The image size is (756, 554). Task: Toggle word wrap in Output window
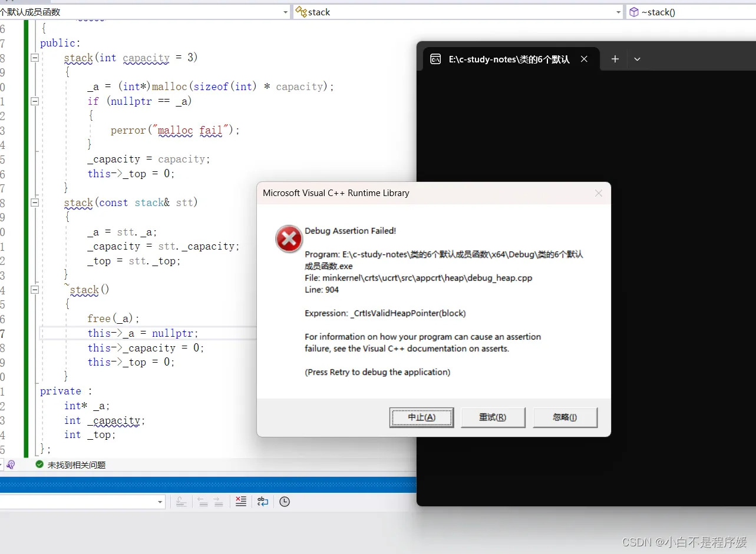[x=263, y=502]
